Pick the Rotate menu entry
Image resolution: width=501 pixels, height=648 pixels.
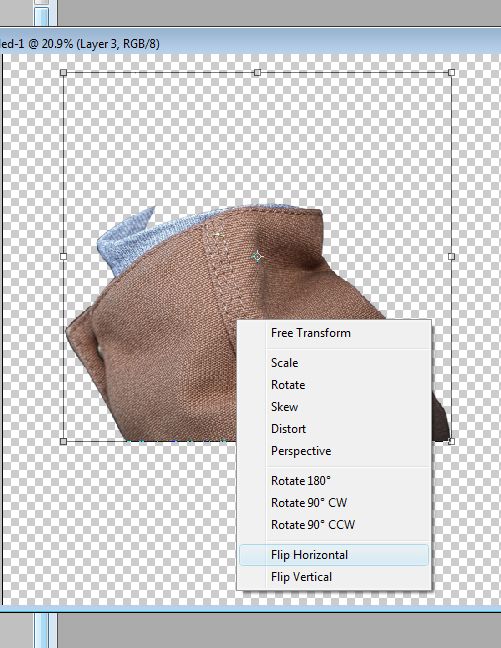point(334,385)
